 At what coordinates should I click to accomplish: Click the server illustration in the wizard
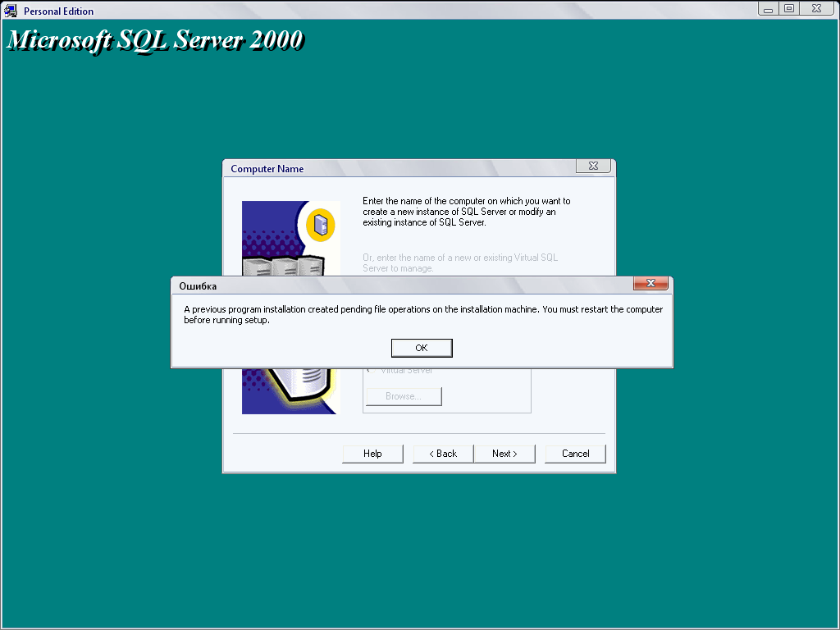point(291,308)
